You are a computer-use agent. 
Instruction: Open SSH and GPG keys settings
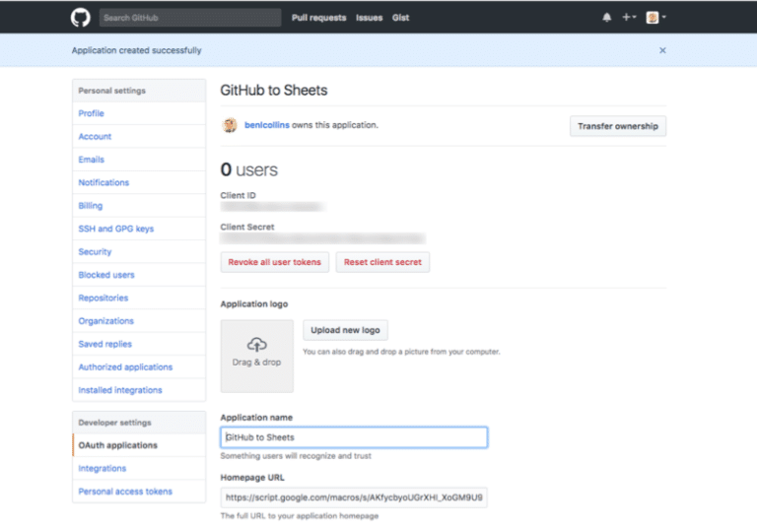139,229
